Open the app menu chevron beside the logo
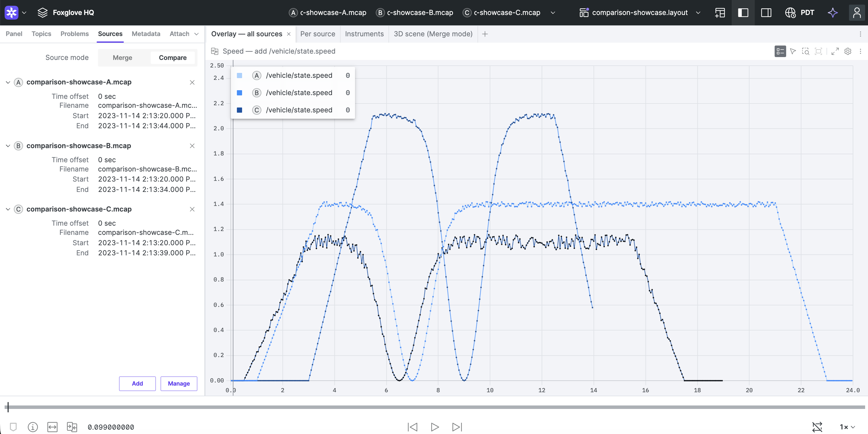 click(x=24, y=12)
